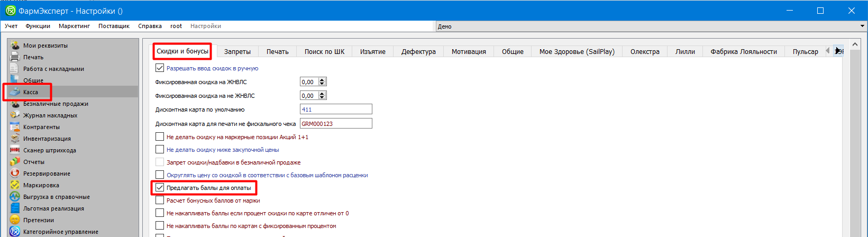Screen dimensions: 868x237
Task: Increase fixed discount on ЖНВЛС spinner
Action: click(x=323, y=80)
